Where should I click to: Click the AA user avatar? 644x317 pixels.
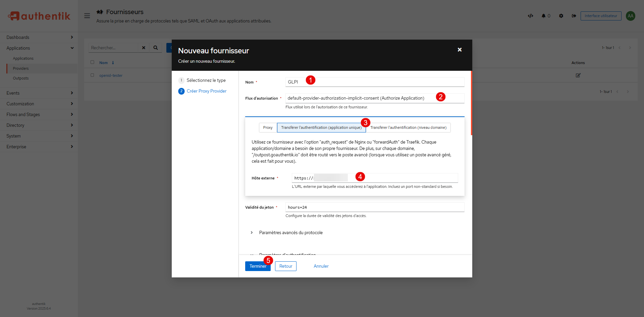click(x=630, y=16)
